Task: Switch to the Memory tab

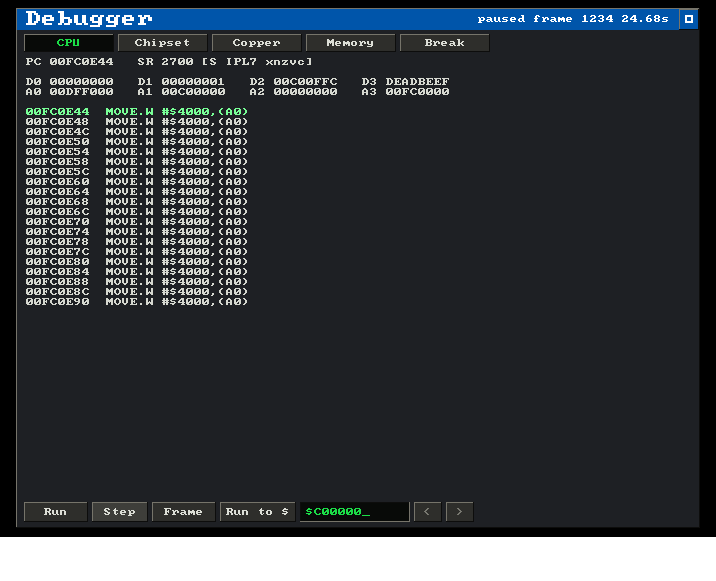Action: pyautogui.click(x=350, y=42)
